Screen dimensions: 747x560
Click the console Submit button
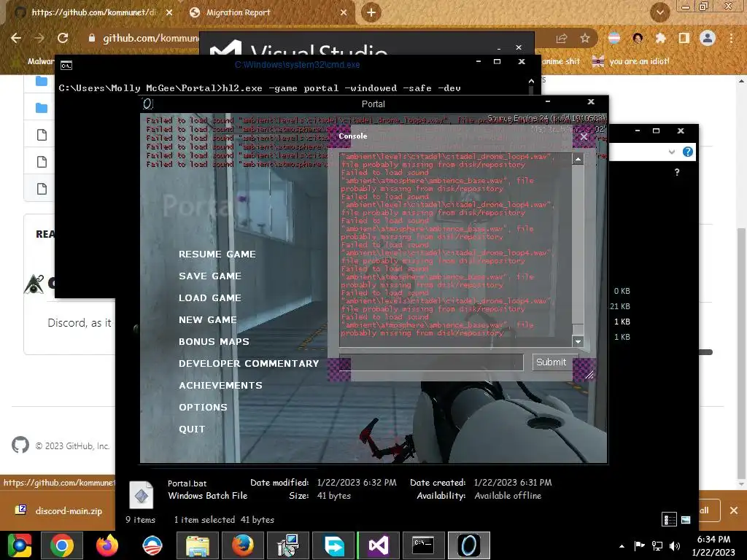[x=551, y=362]
